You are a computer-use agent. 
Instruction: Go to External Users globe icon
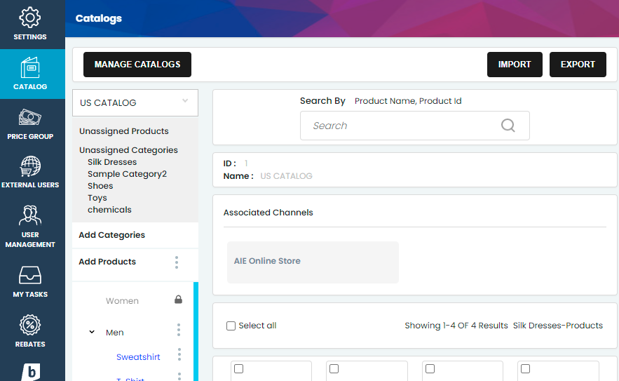(x=30, y=166)
